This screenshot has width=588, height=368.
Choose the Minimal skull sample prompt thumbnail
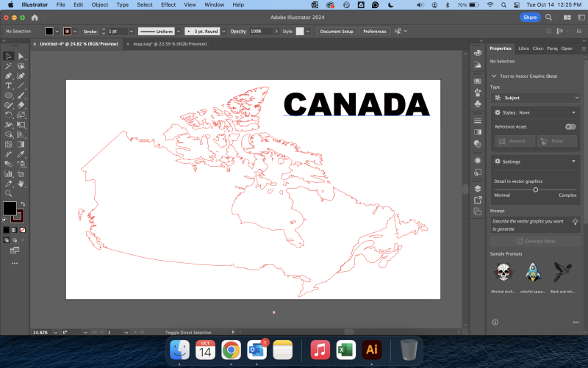pyautogui.click(x=503, y=272)
